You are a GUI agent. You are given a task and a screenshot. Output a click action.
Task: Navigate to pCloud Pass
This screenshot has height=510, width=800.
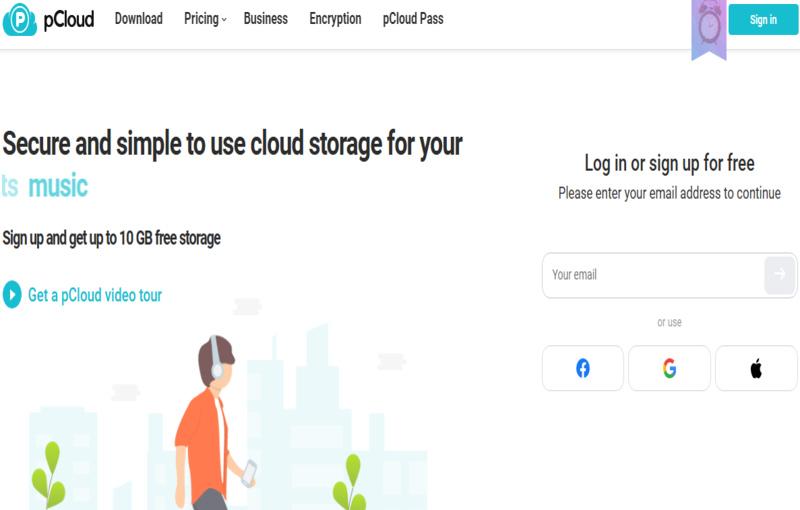[413, 19]
